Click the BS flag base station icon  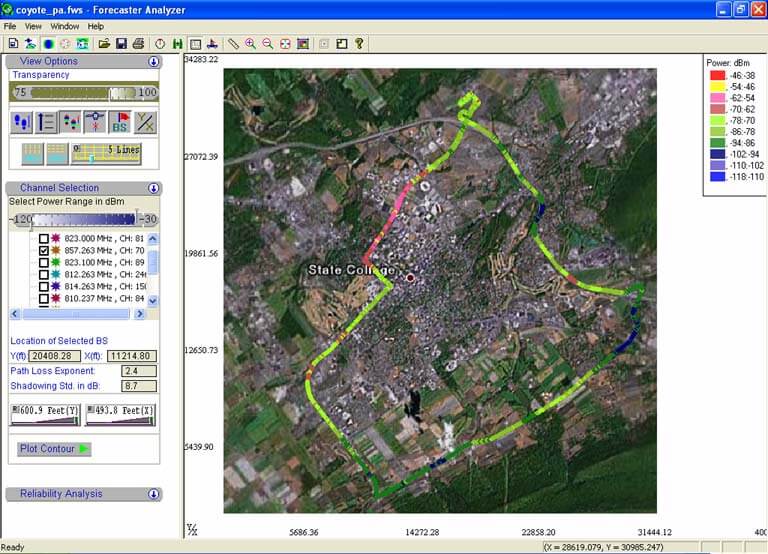(x=120, y=123)
